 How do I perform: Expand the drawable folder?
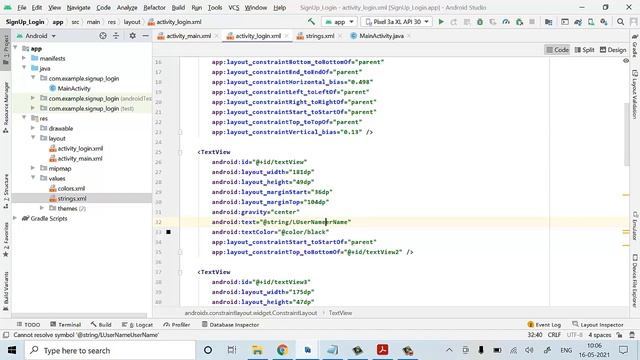coord(33,128)
